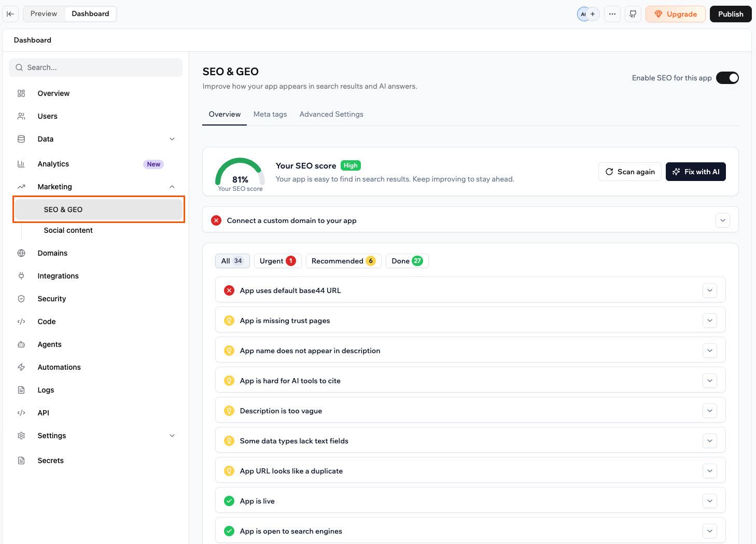This screenshot has width=756, height=544.
Task: Click green check icon on App is live
Action: (x=229, y=501)
